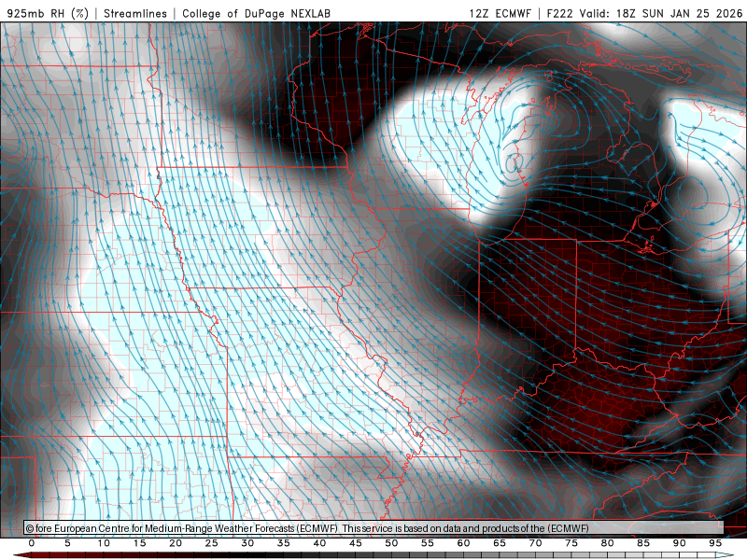Click colorbar label "20"

(x=176, y=543)
